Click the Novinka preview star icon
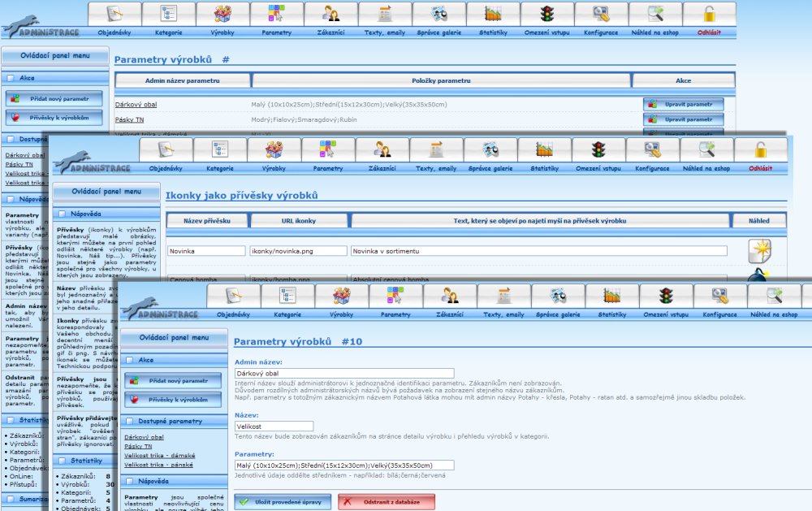 click(759, 251)
